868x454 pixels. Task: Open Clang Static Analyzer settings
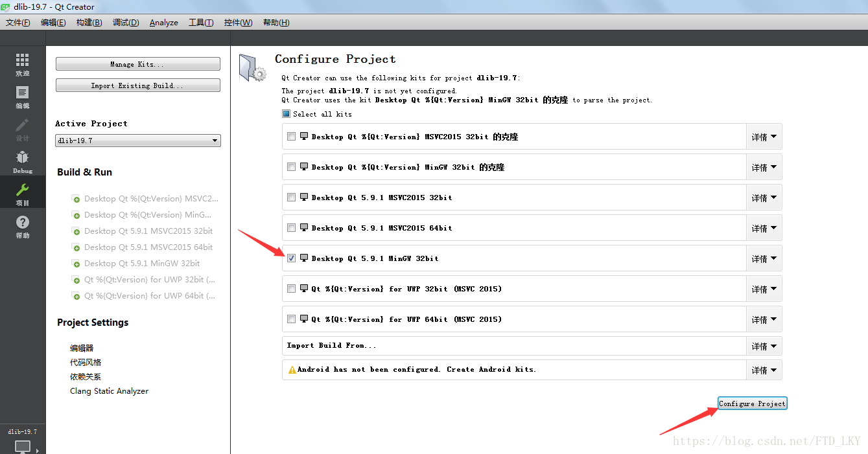click(x=109, y=391)
